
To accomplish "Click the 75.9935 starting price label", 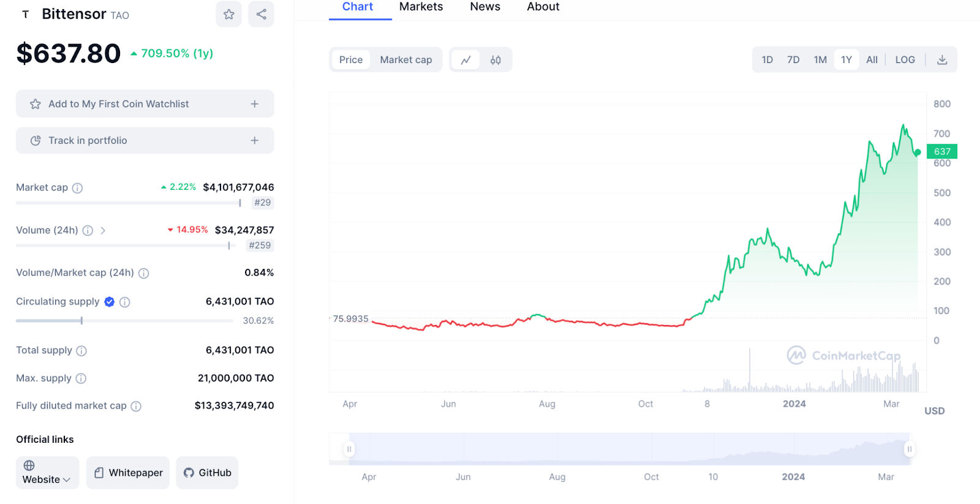I will coord(350,319).
